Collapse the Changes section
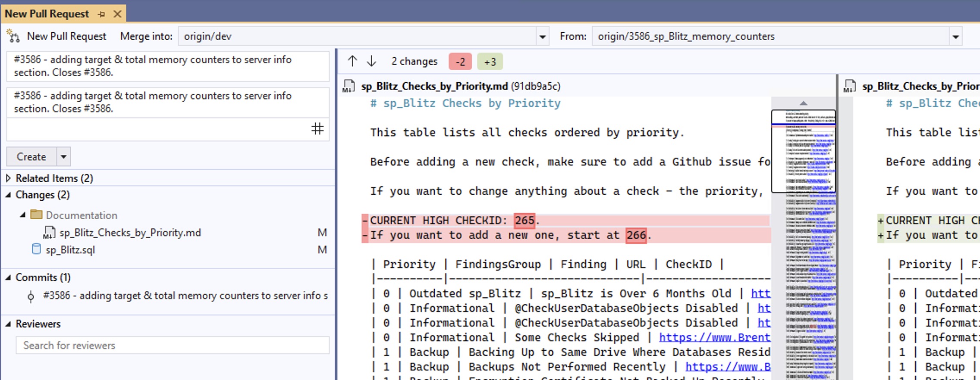The width and height of the screenshot is (980, 380). 8,195
